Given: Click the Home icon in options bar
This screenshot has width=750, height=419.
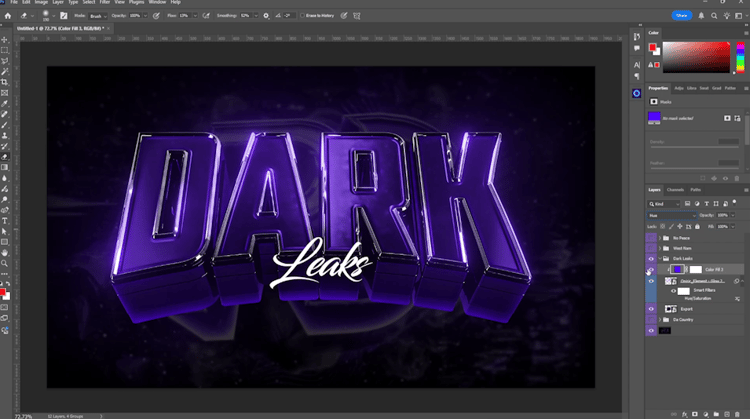Looking at the screenshot, I should [x=8, y=16].
